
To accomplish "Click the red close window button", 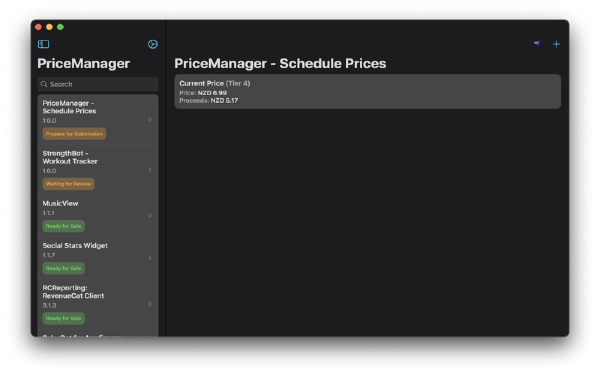I will (x=38, y=27).
